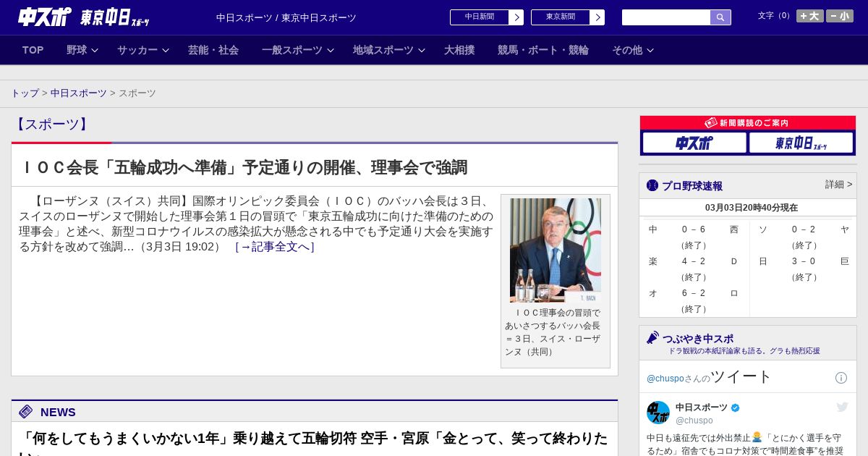Screen dimensions: 868x456
Task: Open the 芸能・社会 menu item
Action: click(213, 50)
